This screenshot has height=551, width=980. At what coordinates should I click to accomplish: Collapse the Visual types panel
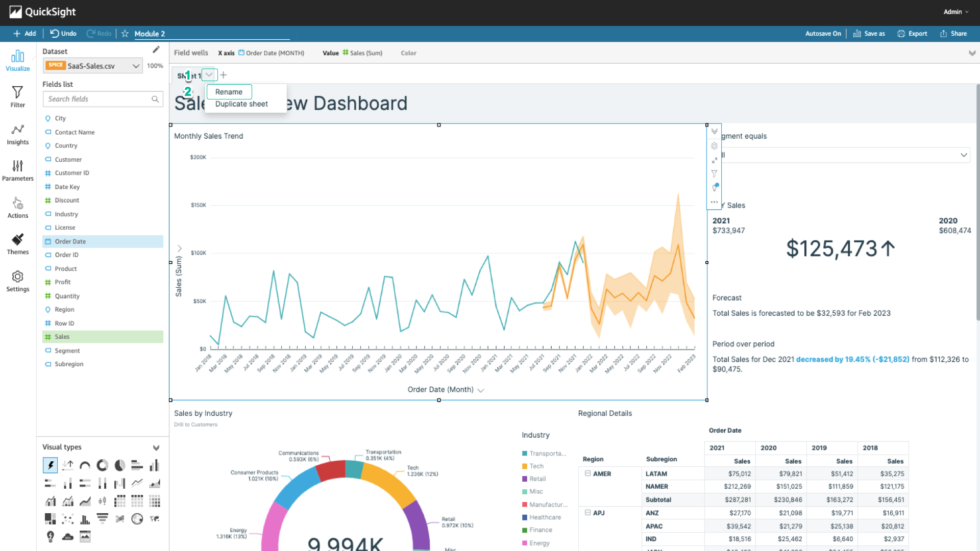coord(156,447)
